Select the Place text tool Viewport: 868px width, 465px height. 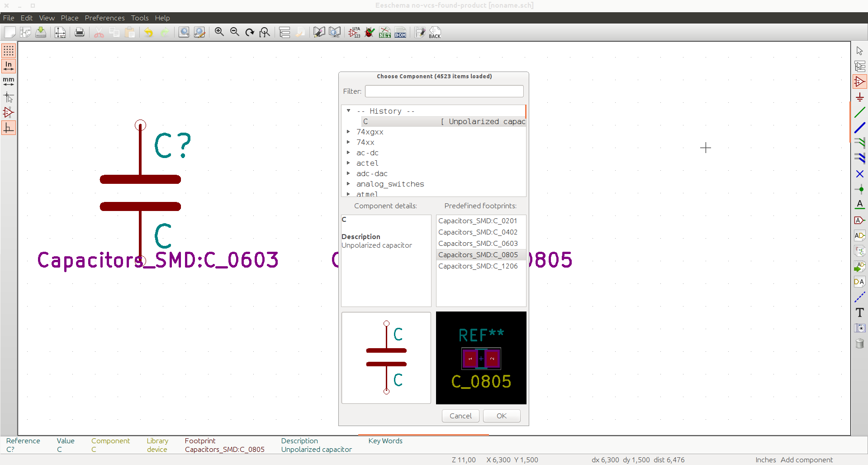(x=859, y=313)
